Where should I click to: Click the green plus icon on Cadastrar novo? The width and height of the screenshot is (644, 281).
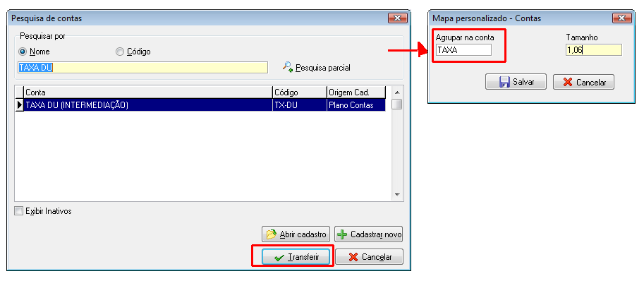point(342,234)
